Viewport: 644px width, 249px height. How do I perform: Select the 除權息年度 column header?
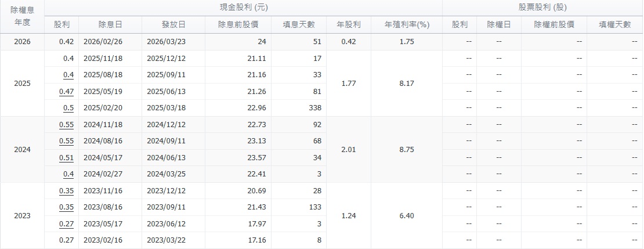(22, 16)
